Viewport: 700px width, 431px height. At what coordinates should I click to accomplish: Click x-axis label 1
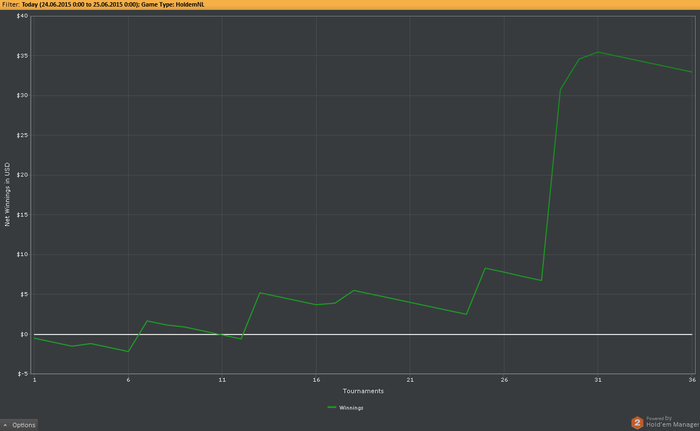[34, 380]
